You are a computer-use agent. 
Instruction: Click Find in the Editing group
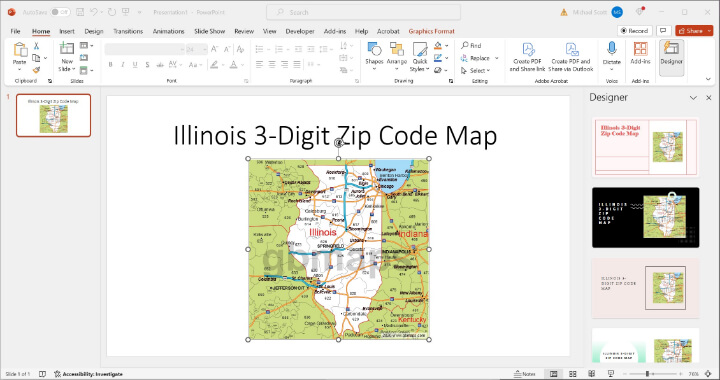[x=472, y=45]
